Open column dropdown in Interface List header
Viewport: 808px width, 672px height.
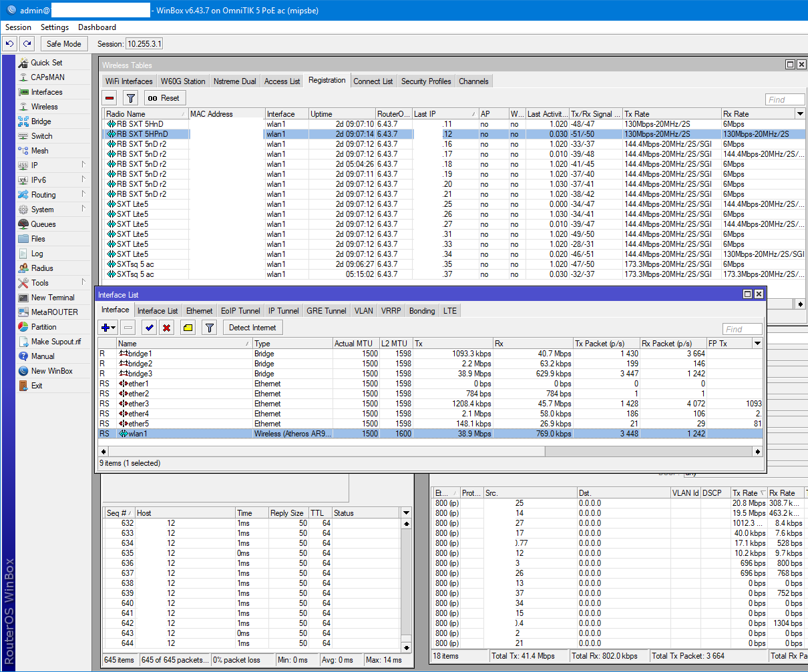[x=757, y=343]
